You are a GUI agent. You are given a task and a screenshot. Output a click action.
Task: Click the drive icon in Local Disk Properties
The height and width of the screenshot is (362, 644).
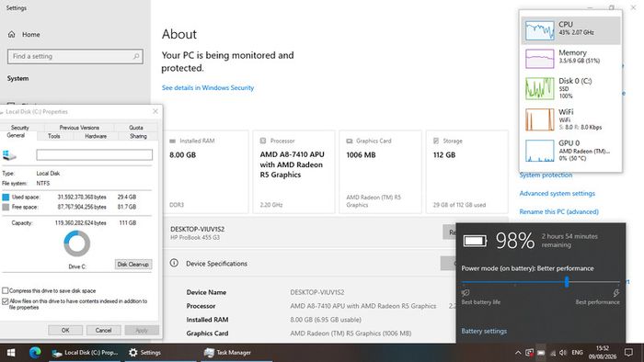pos(9,155)
